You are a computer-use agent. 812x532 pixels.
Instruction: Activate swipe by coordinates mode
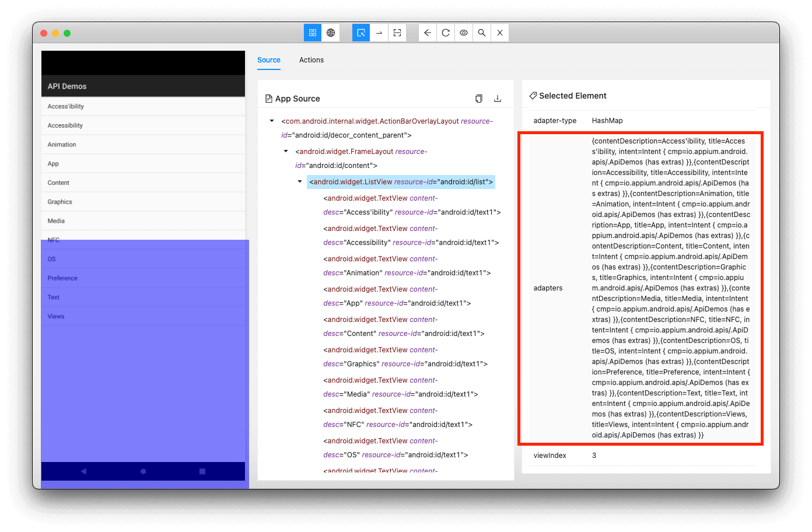[379, 33]
